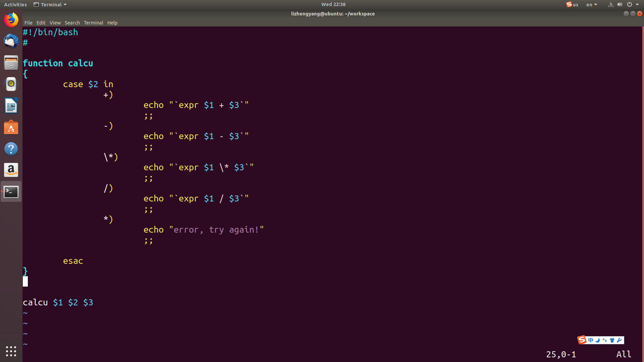The height and width of the screenshot is (362, 644).
Task: Toggle Sogou punctuation mode icon
Action: coord(605,340)
